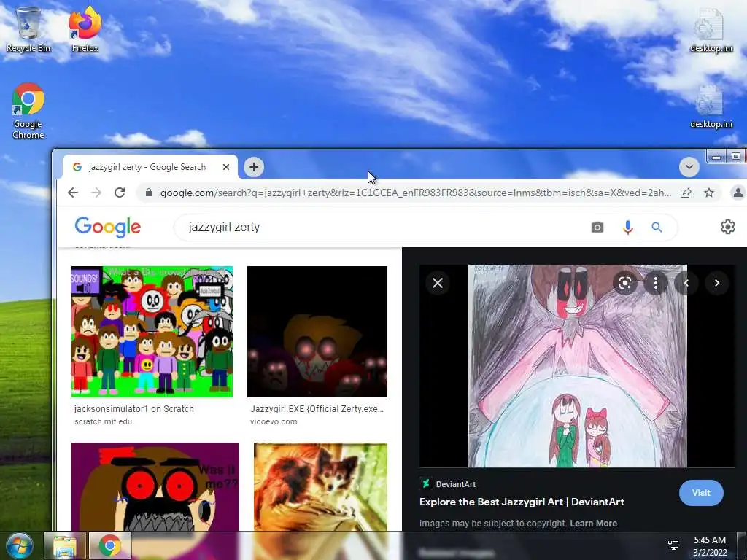The width and height of the screenshot is (747, 560).
Task: Click the forward navigation arrow
Action: pyautogui.click(x=96, y=192)
